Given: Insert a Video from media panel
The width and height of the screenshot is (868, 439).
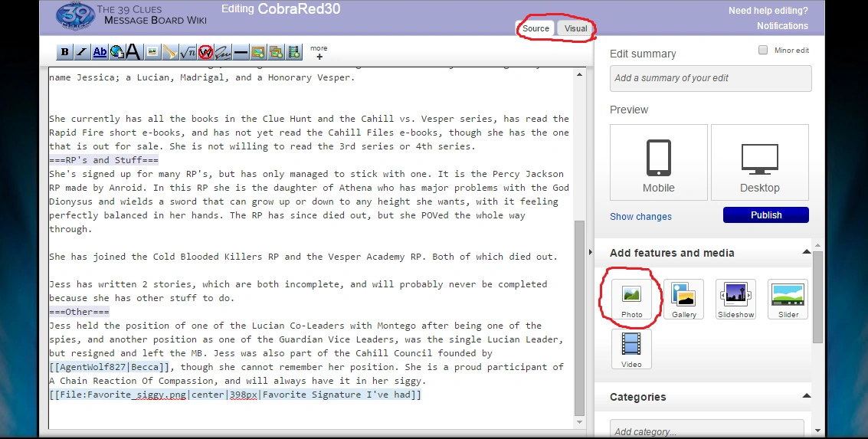Looking at the screenshot, I should point(632,349).
